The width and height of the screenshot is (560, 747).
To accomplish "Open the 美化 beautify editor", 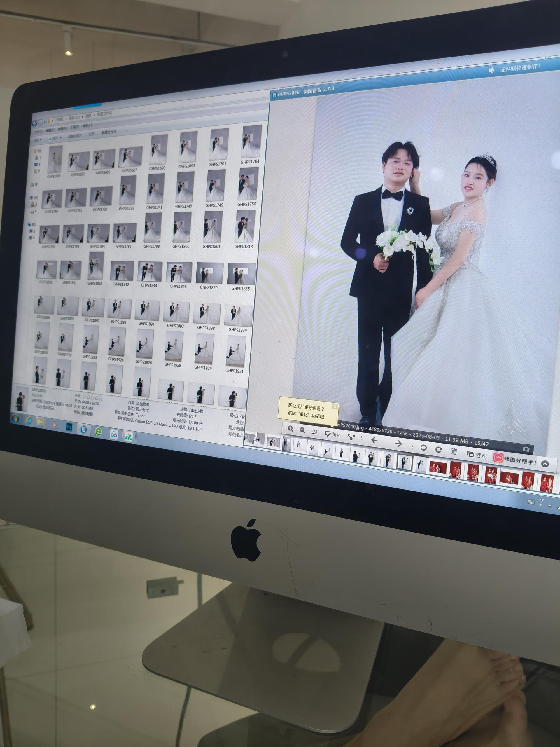I will (x=333, y=434).
